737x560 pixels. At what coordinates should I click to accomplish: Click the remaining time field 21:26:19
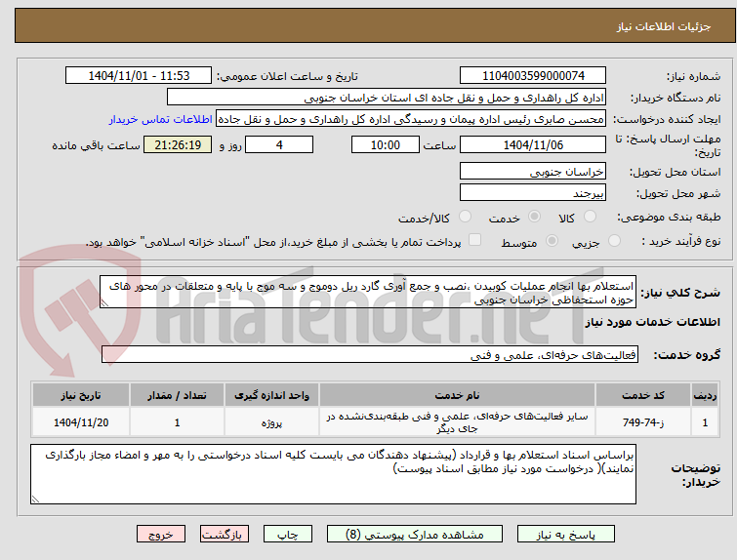178,144
